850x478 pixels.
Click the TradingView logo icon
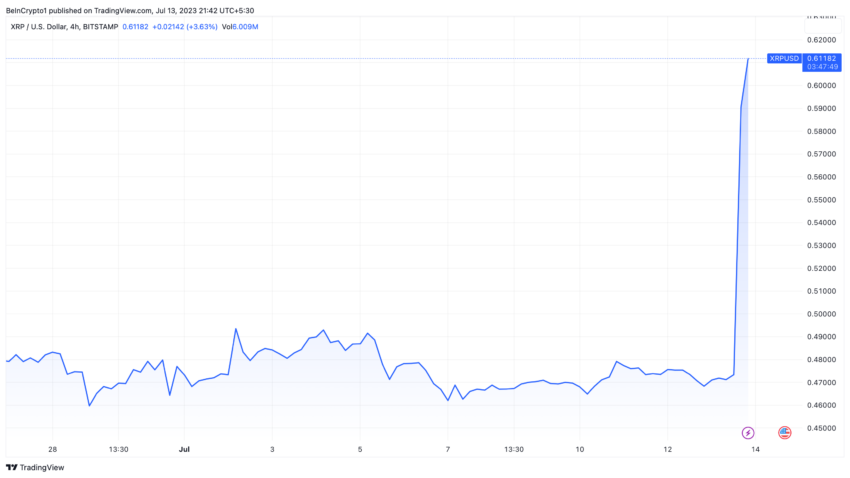[11, 467]
